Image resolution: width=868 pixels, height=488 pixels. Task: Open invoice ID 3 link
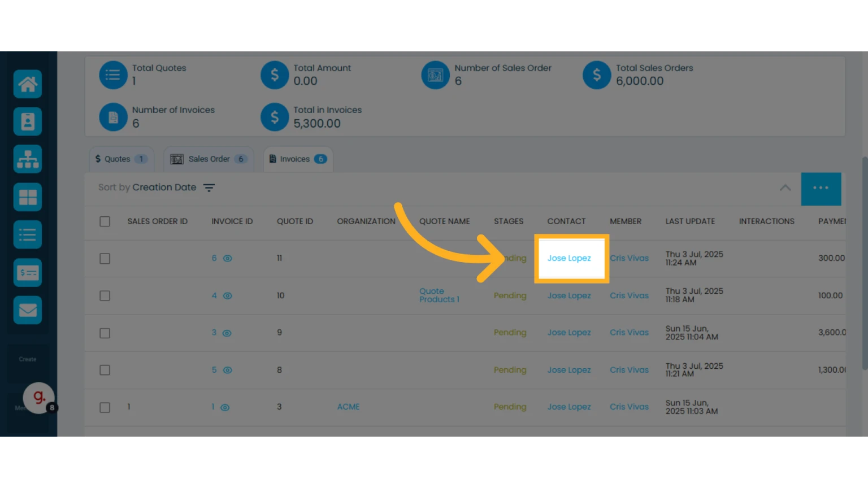[214, 333]
